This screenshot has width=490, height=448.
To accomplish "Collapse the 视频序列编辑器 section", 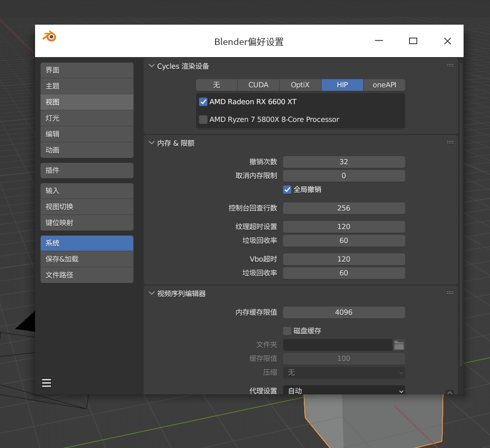I will point(152,293).
